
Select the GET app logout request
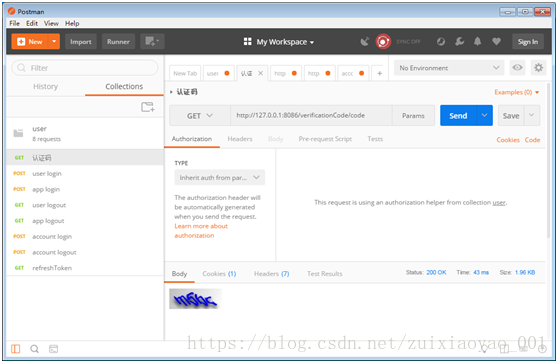pyautogui.click(x=85, y=221)
